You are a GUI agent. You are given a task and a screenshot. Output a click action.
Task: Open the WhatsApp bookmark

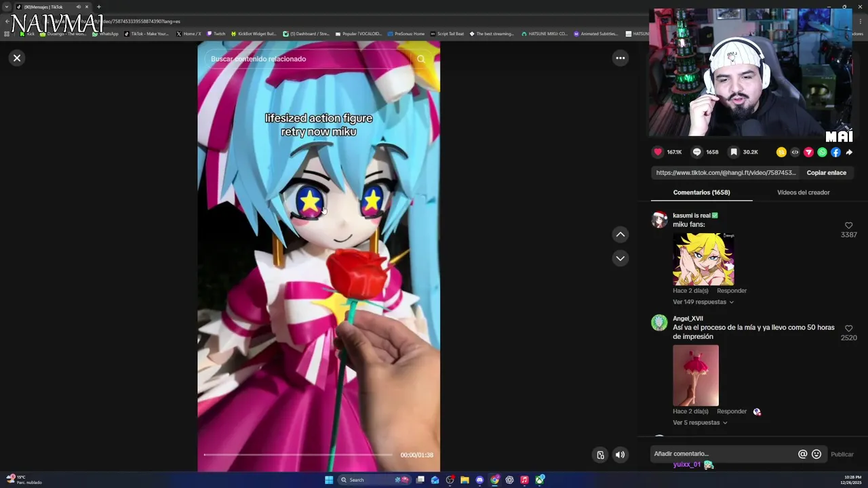105,33
